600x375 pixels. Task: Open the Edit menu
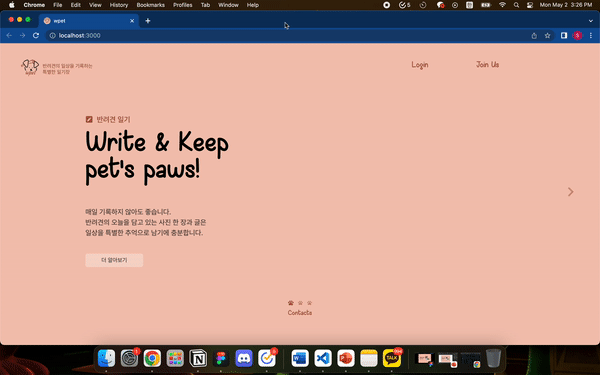76,5
